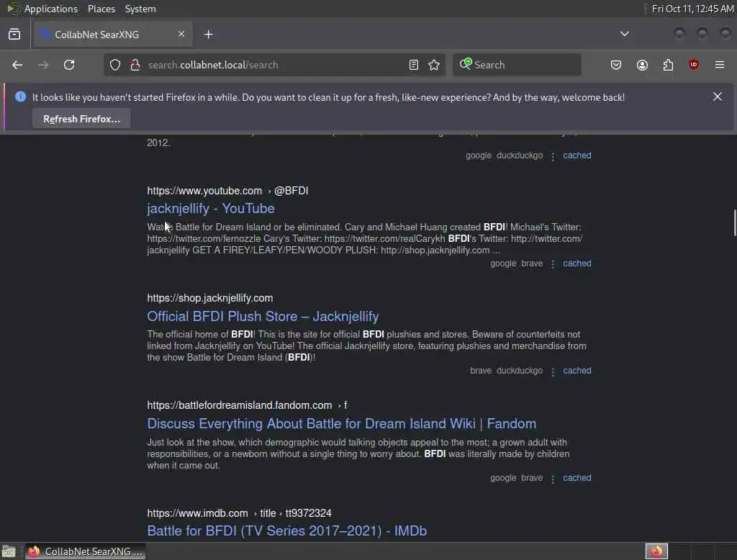
Task: Click the Firefox workspace switcher thumbnail
Action: 656,551
